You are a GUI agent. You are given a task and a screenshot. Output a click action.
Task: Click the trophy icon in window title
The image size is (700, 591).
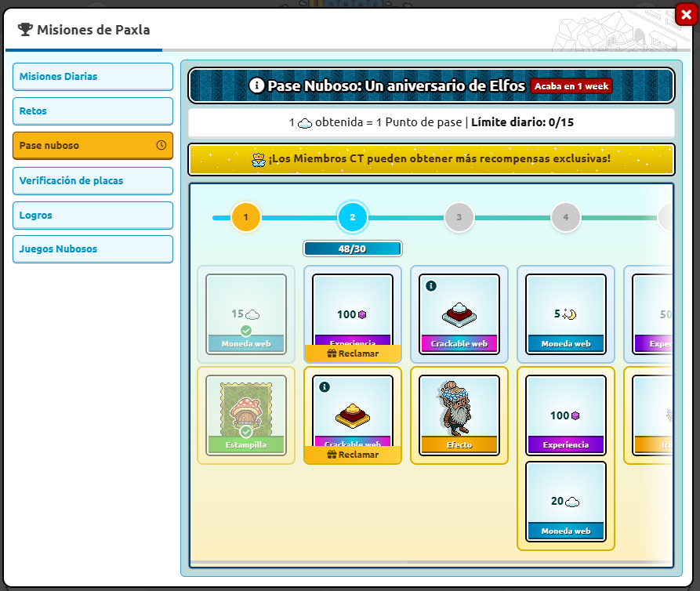25,30
